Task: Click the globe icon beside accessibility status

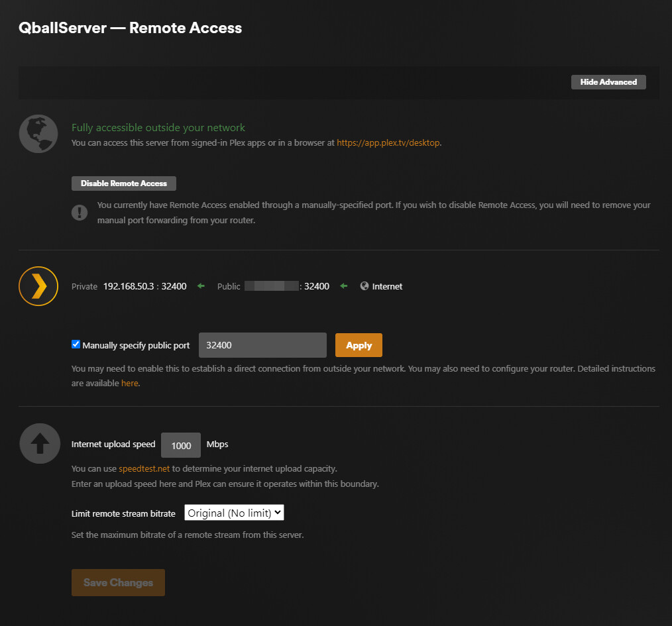Action: coord(38,133)
